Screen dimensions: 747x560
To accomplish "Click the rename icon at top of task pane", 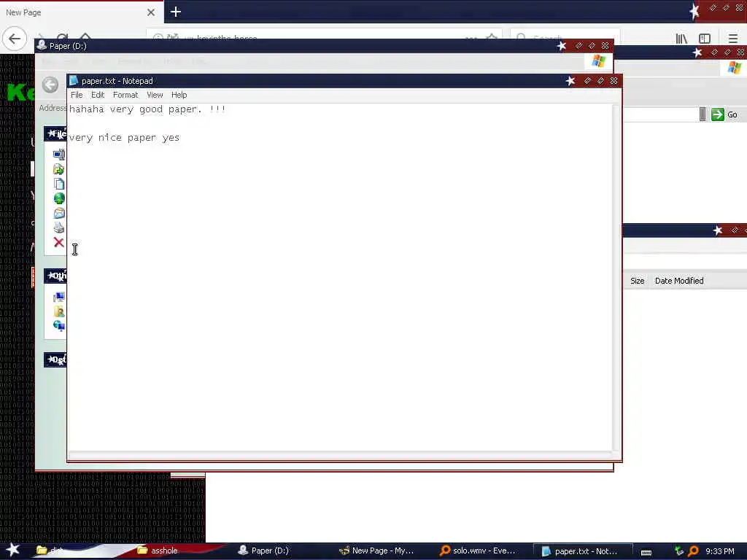I will pos(58,155).
